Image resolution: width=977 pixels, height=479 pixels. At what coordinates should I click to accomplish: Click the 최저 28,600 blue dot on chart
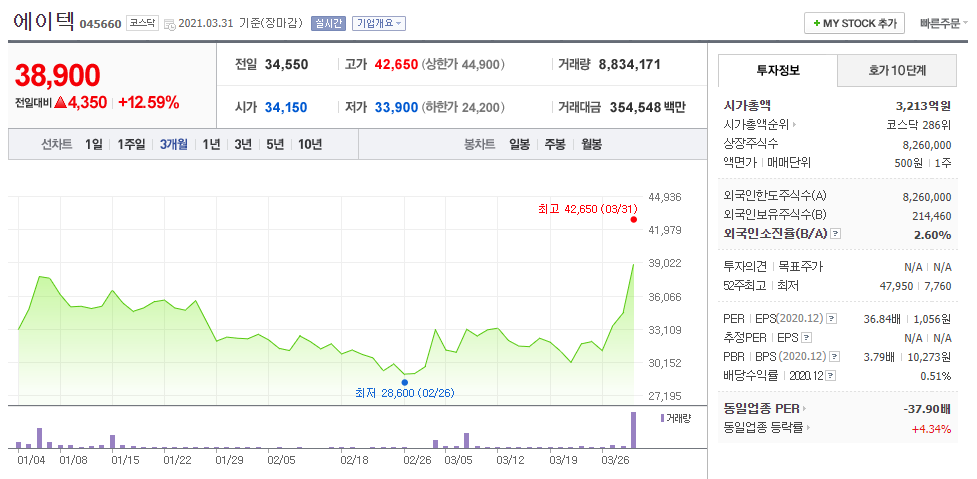pyautogui.click(x=405, y=382)
